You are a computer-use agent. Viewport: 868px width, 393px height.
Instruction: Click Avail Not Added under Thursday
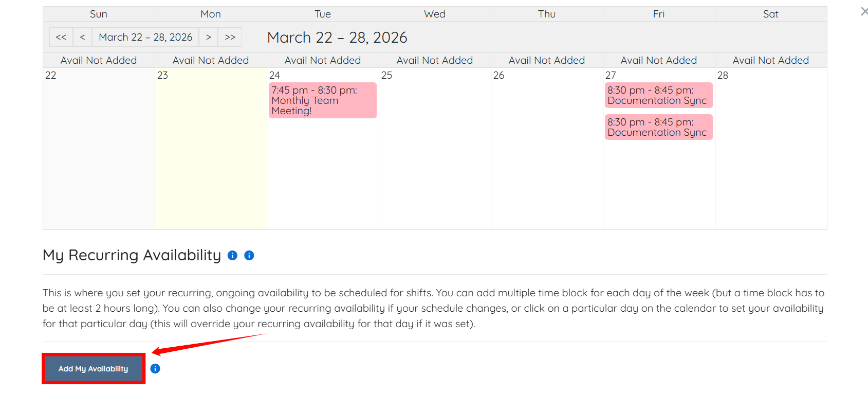547,60
